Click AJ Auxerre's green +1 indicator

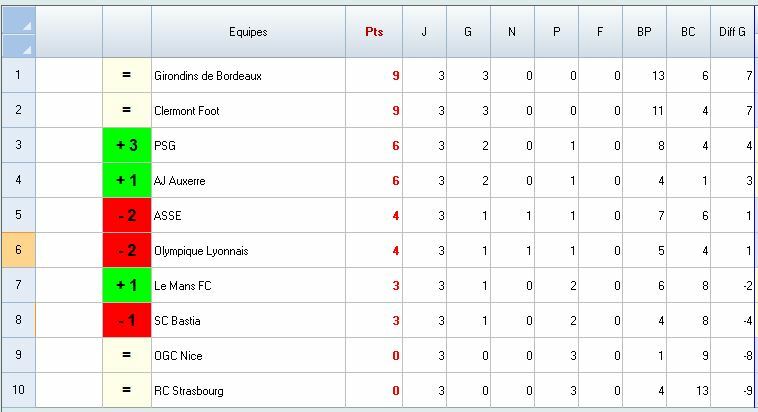click(x=127, y=181)
